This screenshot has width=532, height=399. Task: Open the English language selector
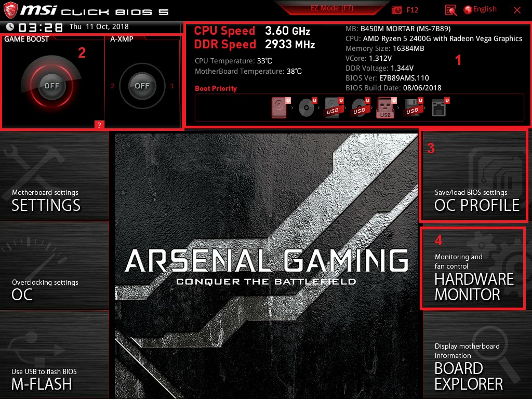click(480, 9)
